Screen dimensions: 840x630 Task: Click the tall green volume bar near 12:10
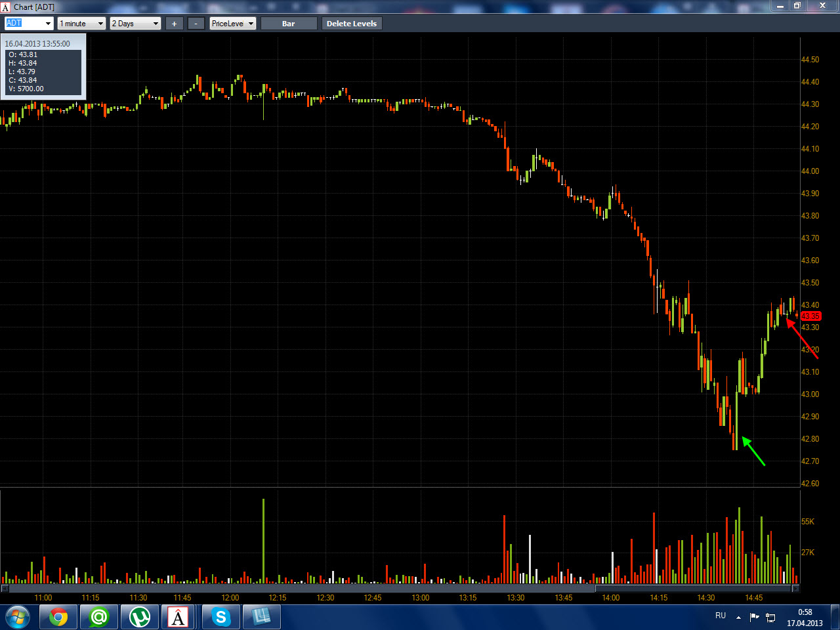pos(264,541)
